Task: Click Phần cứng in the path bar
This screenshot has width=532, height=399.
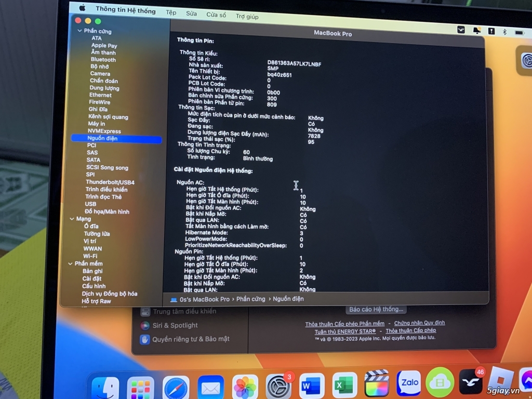Action: [x=251, y=299]
